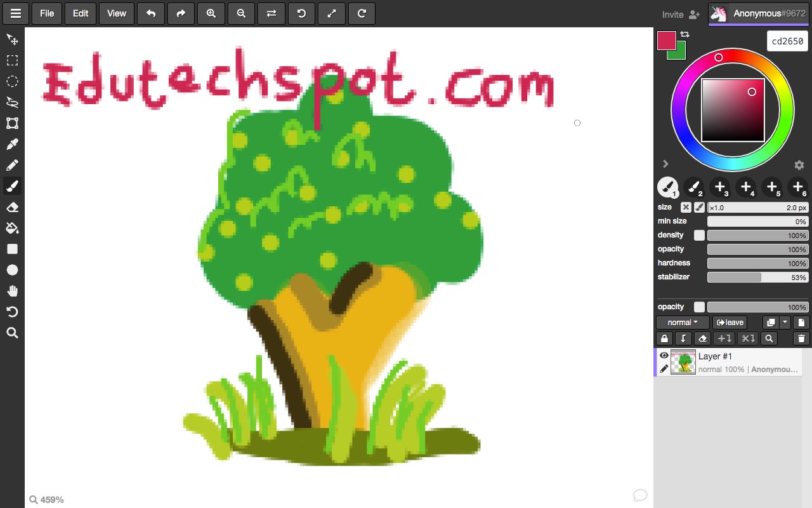Screen dimensions: 812x508
Task: Select the Eraser tool
Action: (x=11, y=207)
